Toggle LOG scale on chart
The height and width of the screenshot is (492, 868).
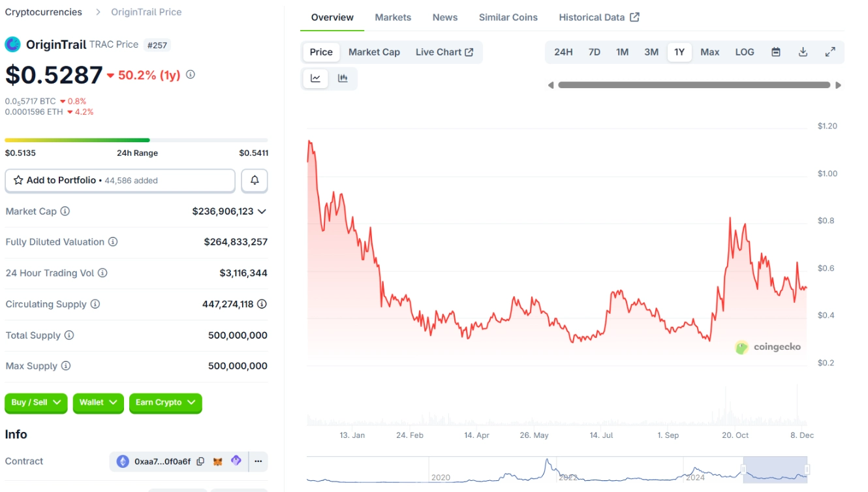point(745,52)
